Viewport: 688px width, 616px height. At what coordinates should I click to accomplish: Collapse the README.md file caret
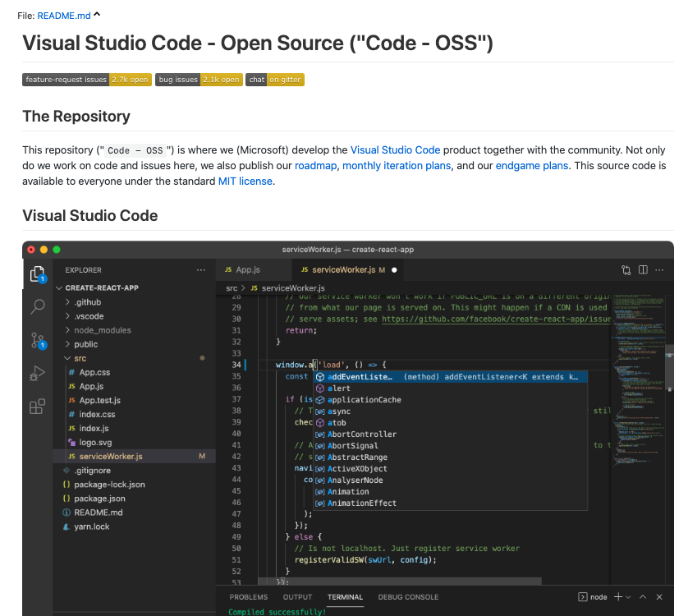coord(97,15)
